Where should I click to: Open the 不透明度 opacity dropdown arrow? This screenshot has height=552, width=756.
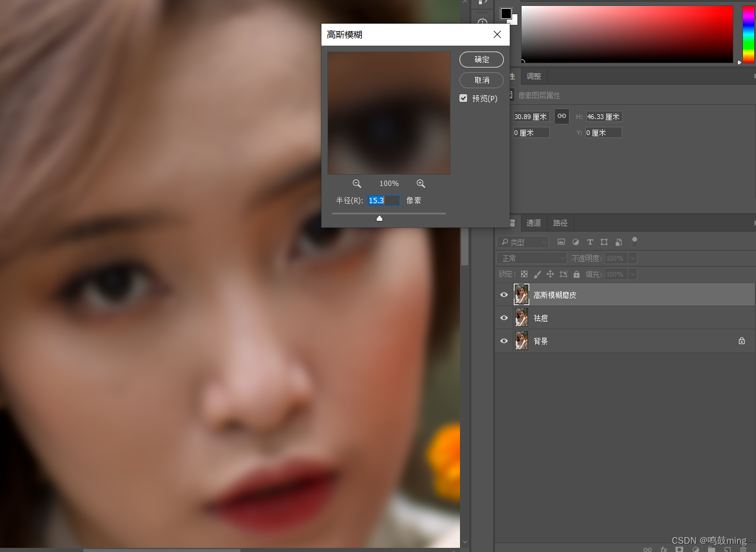(x=632, y=258)
